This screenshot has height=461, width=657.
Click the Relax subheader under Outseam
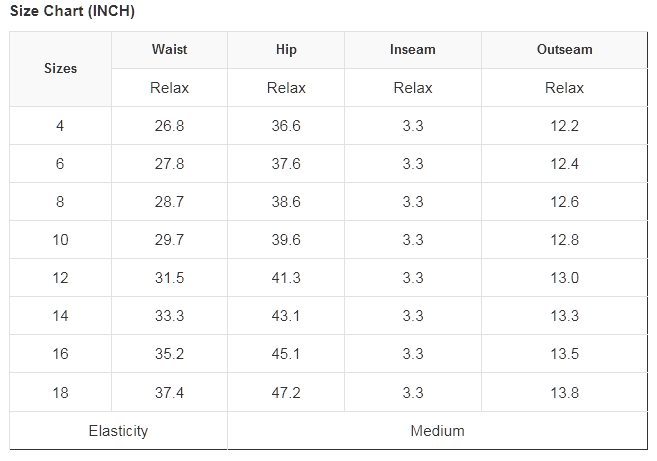[x=564, y=88]
